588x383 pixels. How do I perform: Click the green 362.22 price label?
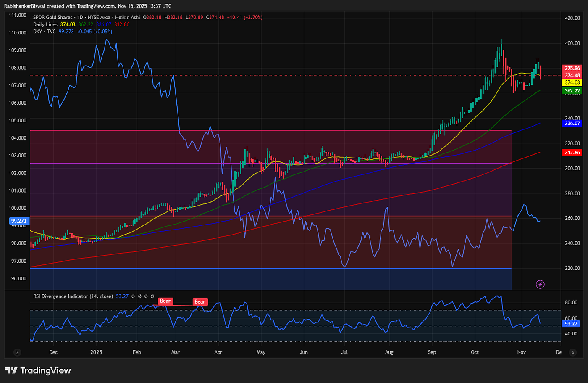point(572,91)
